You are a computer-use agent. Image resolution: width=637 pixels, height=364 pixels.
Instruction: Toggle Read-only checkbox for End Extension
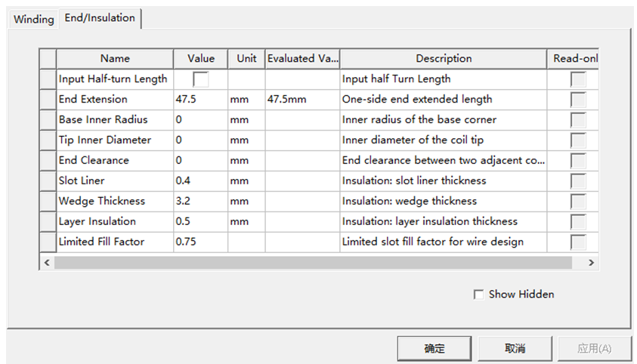click(x=578, y=100)
